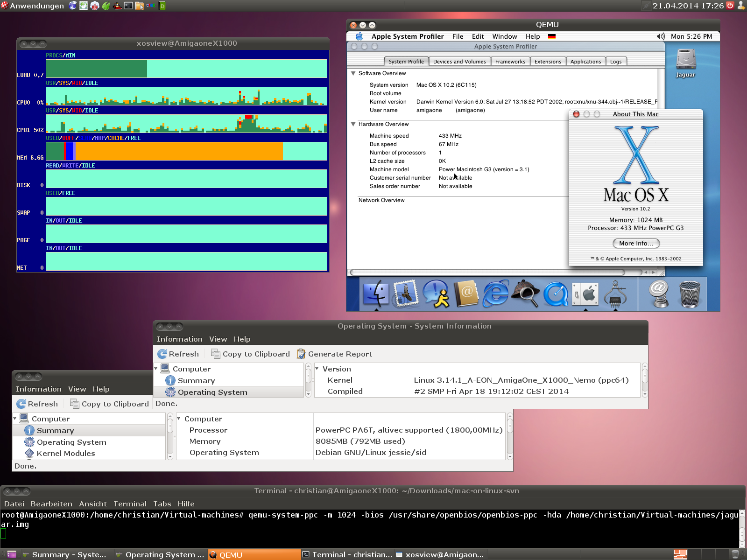Switch to the Devices and Volumes tab
Image resolution: width=747 pixels, height=560 pixels.
click(x=459, y=62)
